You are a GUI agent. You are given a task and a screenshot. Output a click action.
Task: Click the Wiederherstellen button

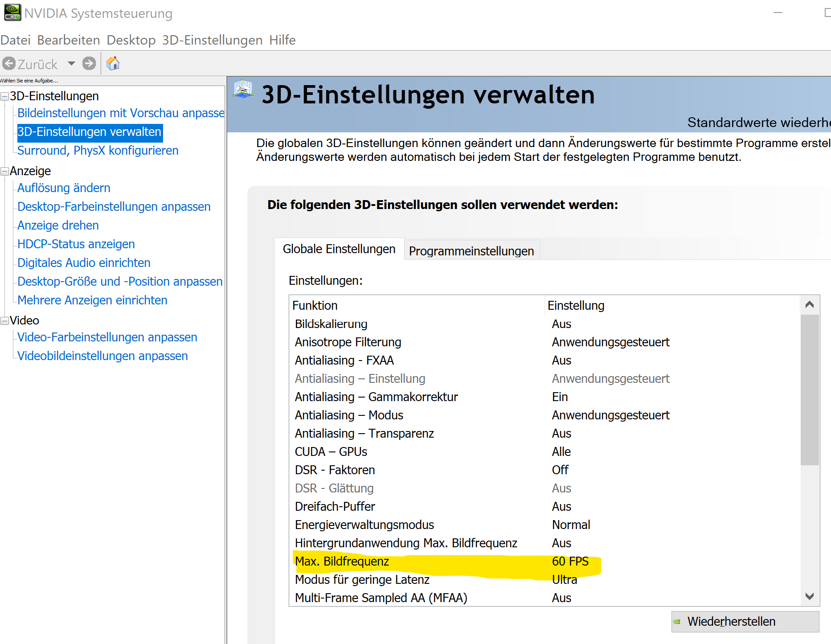745,621
